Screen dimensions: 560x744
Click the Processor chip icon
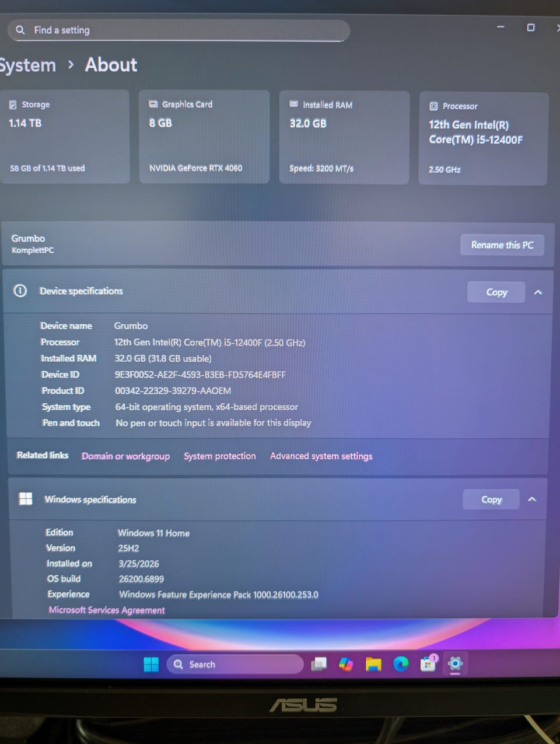[433, 106]
